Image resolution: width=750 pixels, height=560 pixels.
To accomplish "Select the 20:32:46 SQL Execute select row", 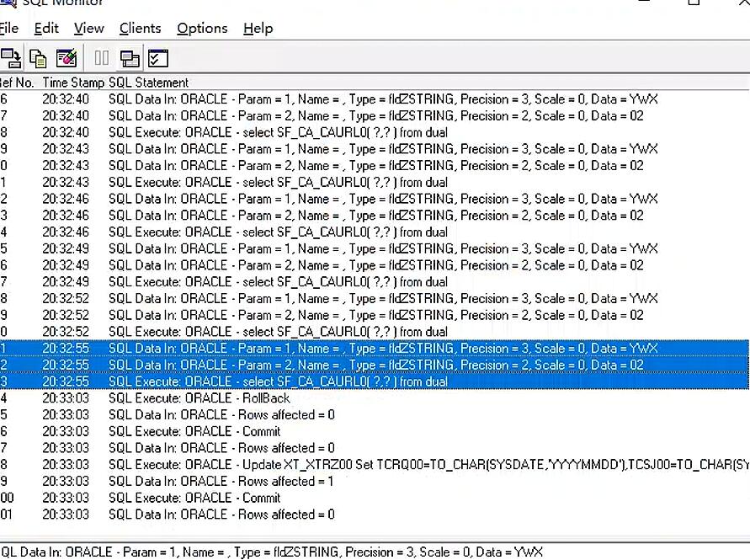I will click(375, 232).
